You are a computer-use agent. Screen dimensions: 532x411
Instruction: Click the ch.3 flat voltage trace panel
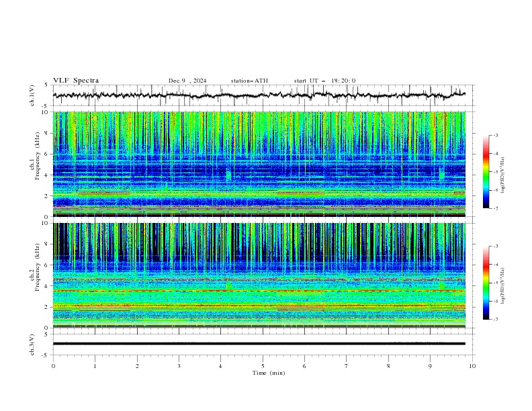pyautogui.click(x=263, y=345)
